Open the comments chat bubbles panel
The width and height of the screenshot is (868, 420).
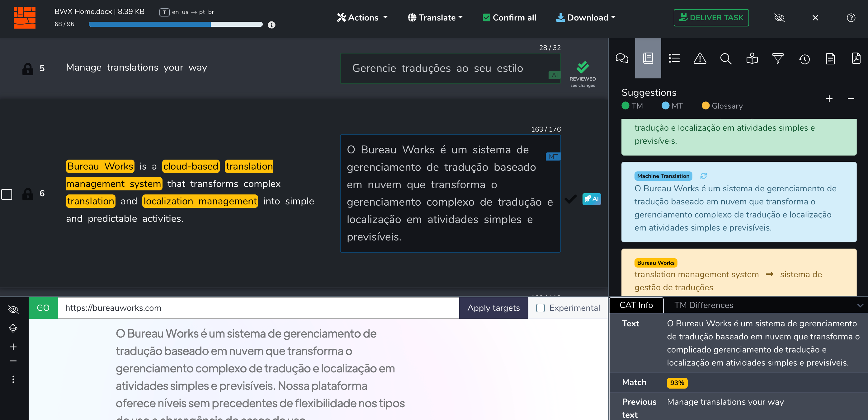622,58
